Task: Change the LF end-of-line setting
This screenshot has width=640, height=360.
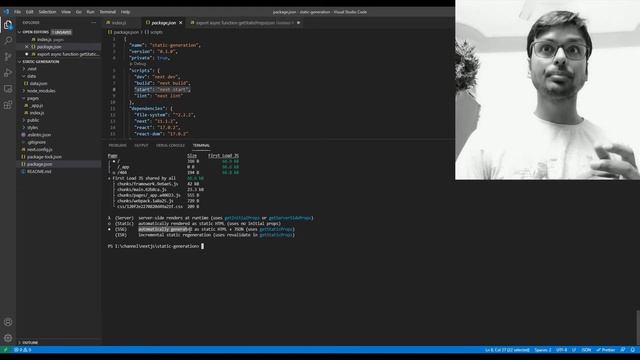Action: coord(573,350)
